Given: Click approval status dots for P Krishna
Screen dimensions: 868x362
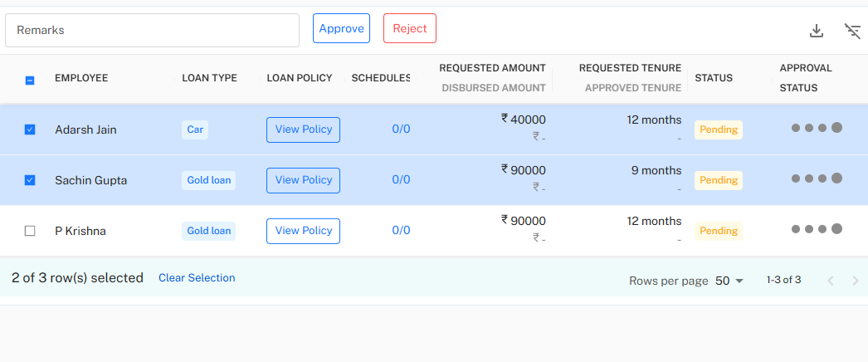Looking at the screenshot, I should pyautogui.click(x=817, y=229).
